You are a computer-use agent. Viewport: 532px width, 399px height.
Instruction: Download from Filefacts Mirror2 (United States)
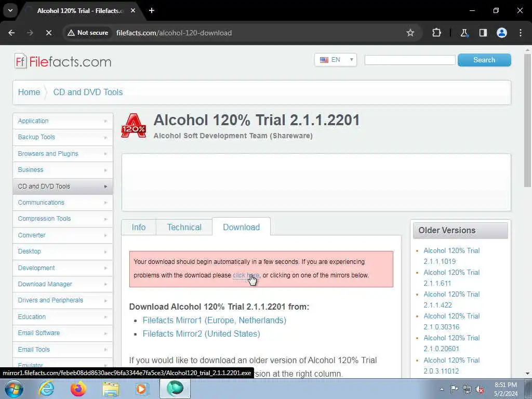point(201,334)
